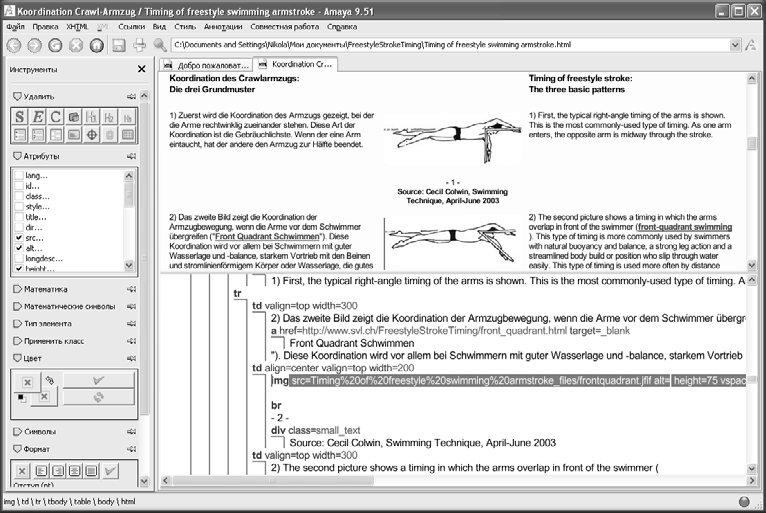Toggle the class attribute checkbox
Viewport: 766px width, 513px height.
point(19,196)
